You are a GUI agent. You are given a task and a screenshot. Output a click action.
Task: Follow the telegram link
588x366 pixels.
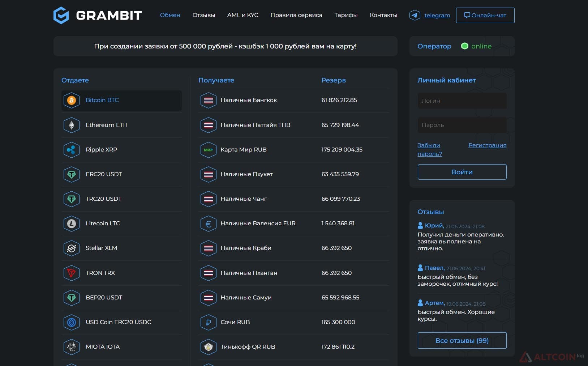click(x=437, y=15)
